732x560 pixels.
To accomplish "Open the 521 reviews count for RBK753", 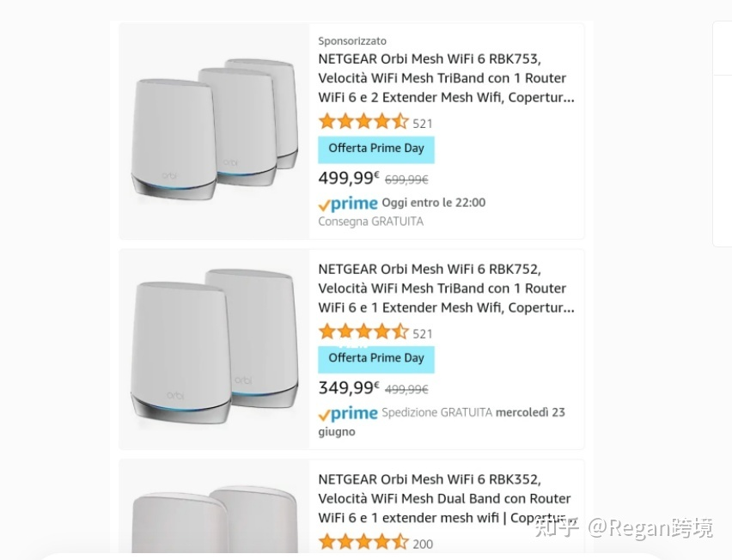I will point(423,124).
